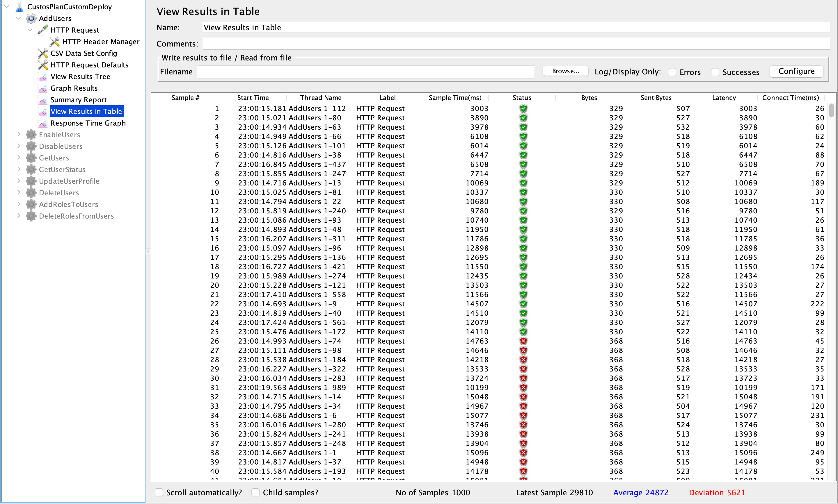This screenshot has height=504, width=838.
Task: Click the CustosPlanCustomDeploy test plan flask icon
Action: [x=19, y=7]
